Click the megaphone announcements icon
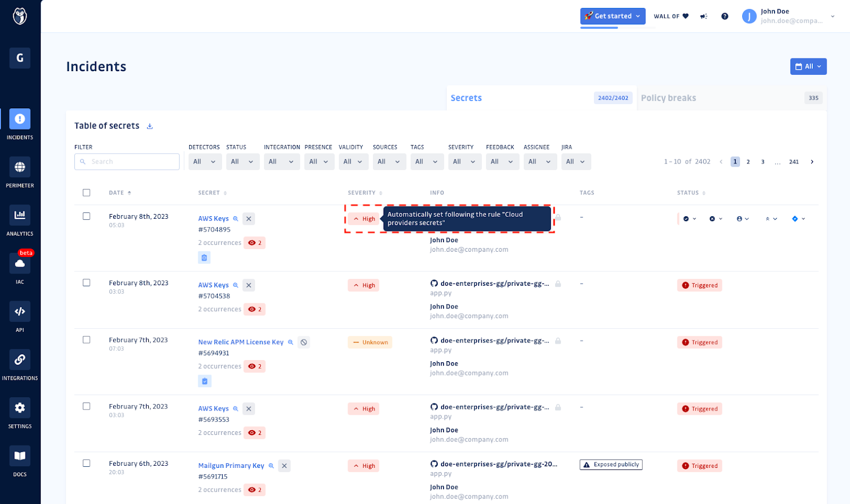The height and width of the screenshot is (504, 850). tap(704, 16)
